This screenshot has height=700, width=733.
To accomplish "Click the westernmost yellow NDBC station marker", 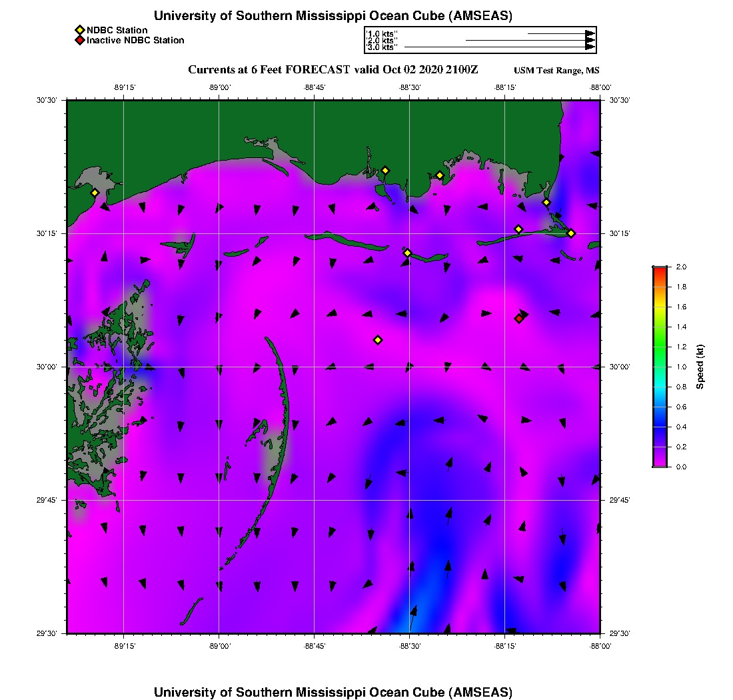I will [x=95, y=193].
